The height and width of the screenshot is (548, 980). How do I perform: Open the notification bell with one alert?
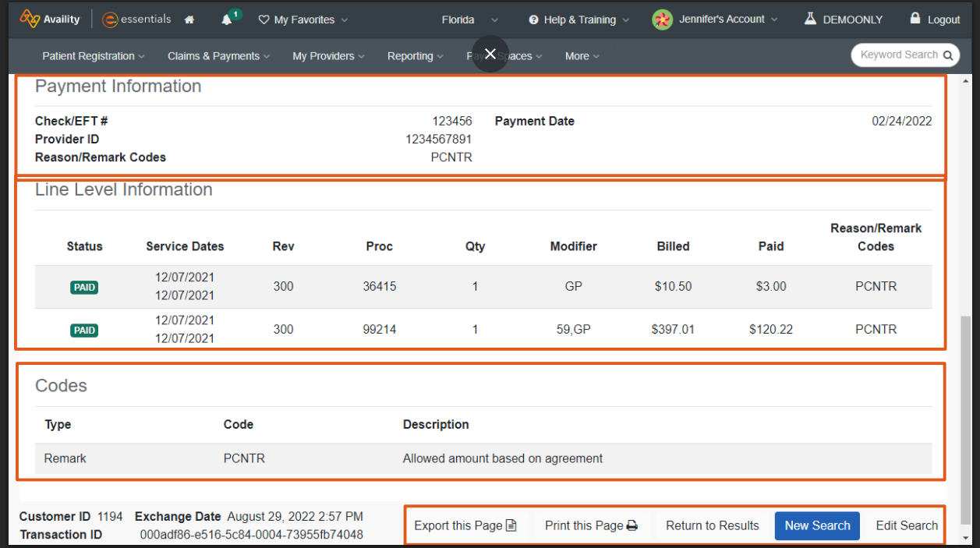(x=225, y=19)
